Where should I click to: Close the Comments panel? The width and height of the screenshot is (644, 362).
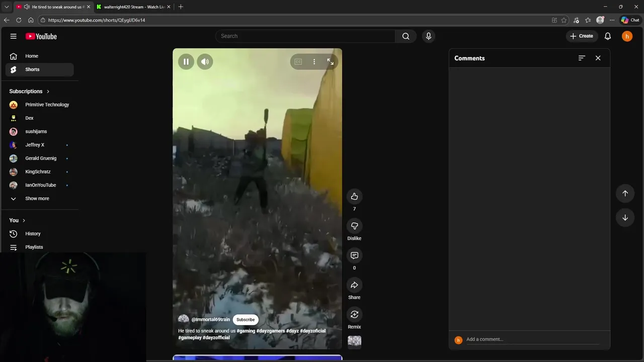598,58
